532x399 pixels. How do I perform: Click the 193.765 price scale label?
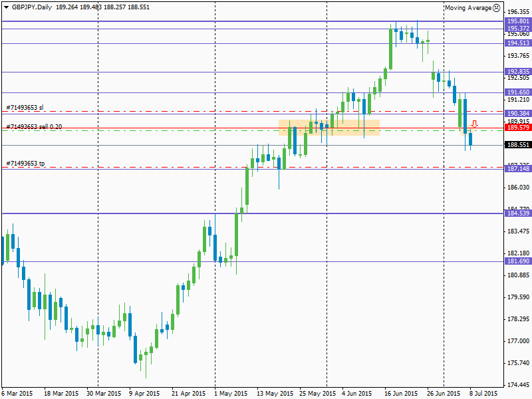pos(518,56)
